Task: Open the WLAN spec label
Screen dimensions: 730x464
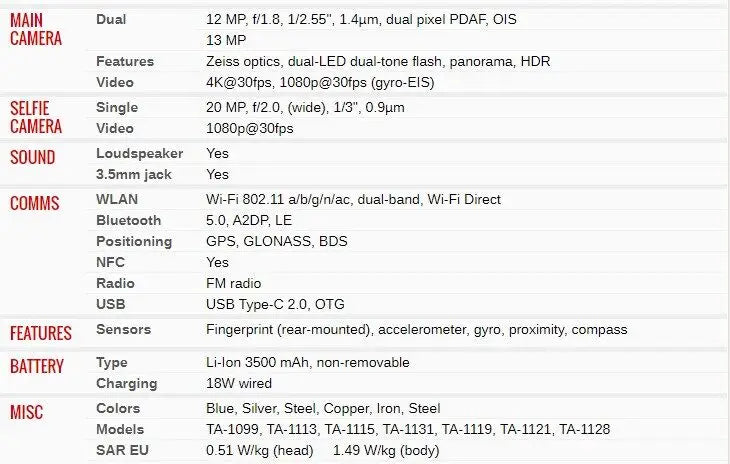Action: pyautogui.click(x=117, y=199)
